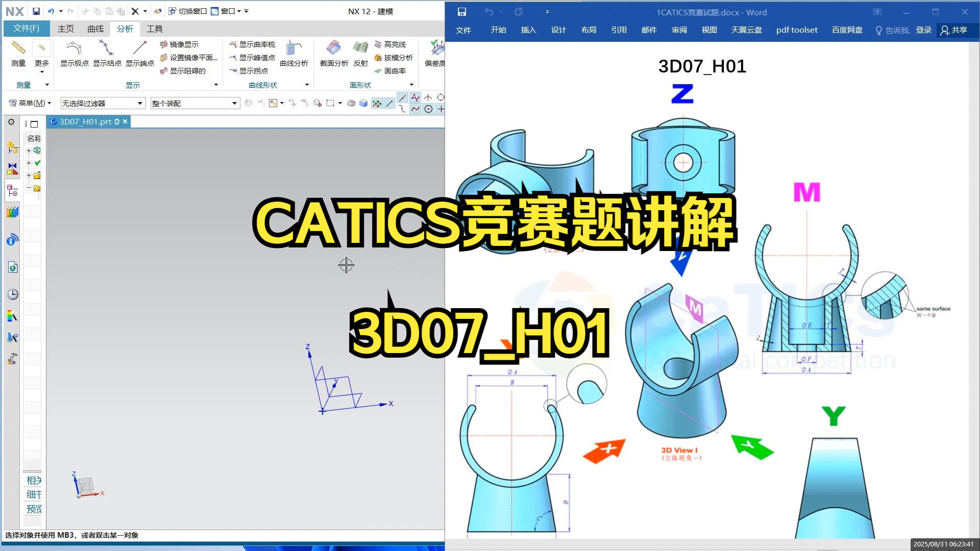Open the 曲线分析 curve analysis tool
The width and height of the screenshot is (980, 551).
tap(294, 54)
